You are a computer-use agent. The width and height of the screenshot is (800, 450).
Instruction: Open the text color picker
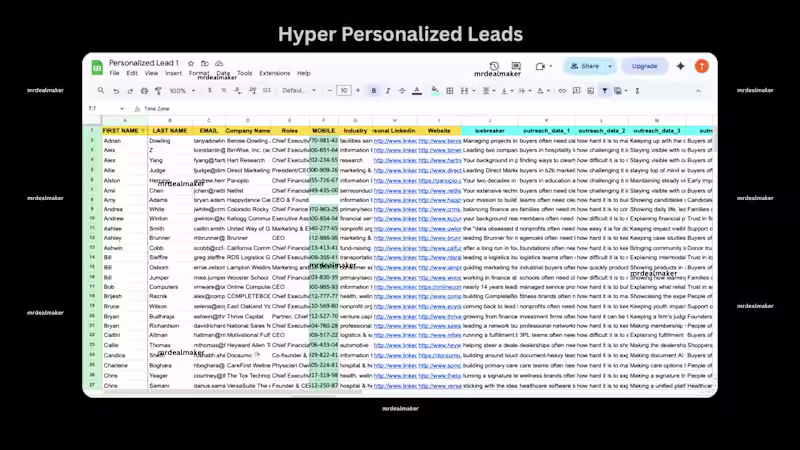pos(417,91)
